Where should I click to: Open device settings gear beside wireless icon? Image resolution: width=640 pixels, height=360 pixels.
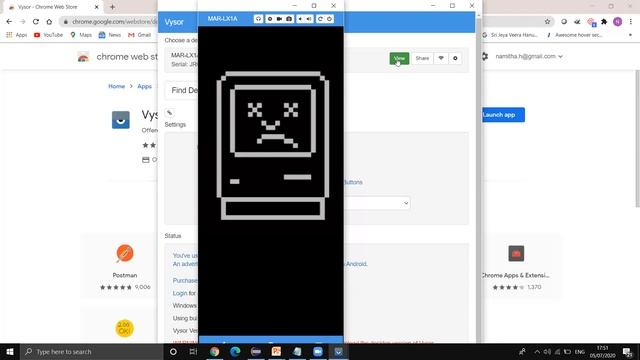(455, 58)
